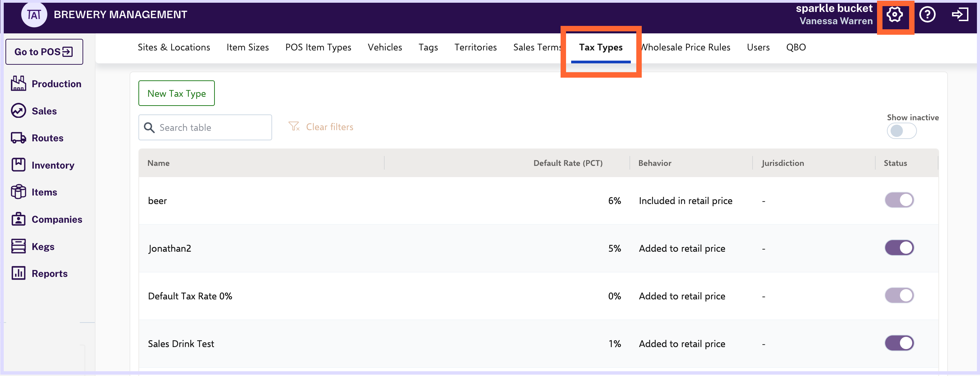Toggle status for Jonathan2 tax type
Image resolution: width=980 pixels, height=376 pixels.
point(899,248)
